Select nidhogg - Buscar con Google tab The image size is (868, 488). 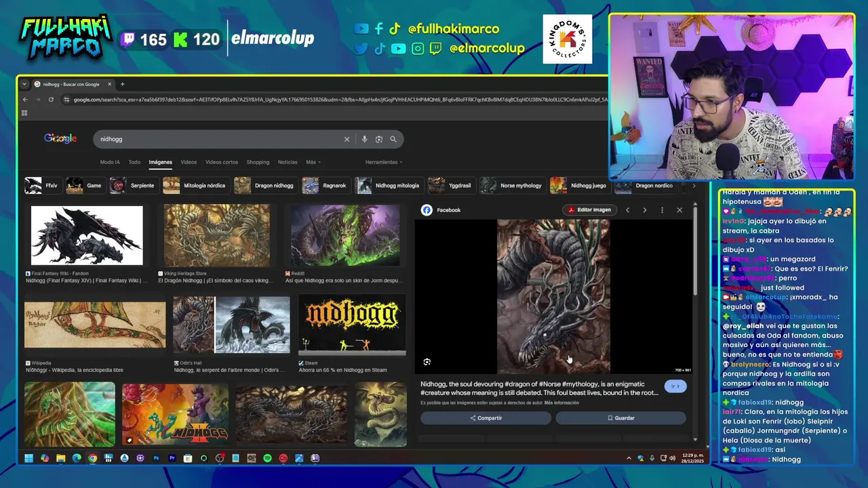(x=71, y=84)
